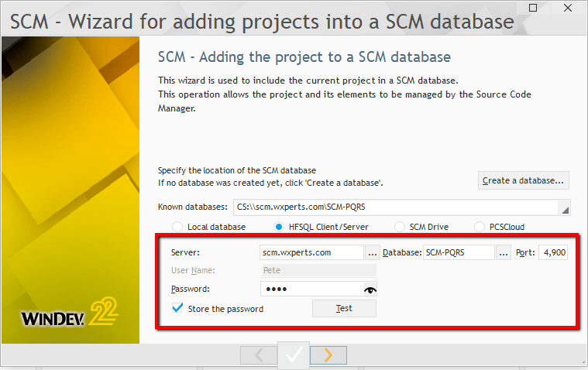
Task: Go back to the previous wizard step
Action: click(x=259, y=355)
